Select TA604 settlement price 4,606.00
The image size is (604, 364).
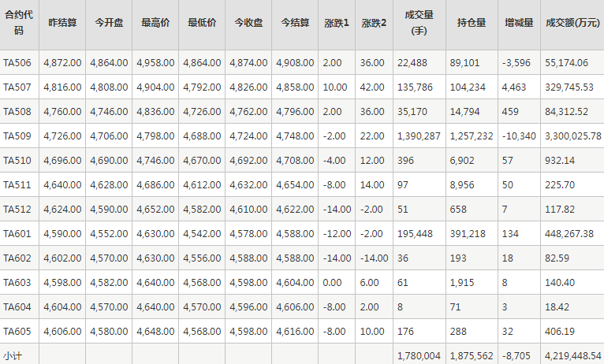click(295, 307)
